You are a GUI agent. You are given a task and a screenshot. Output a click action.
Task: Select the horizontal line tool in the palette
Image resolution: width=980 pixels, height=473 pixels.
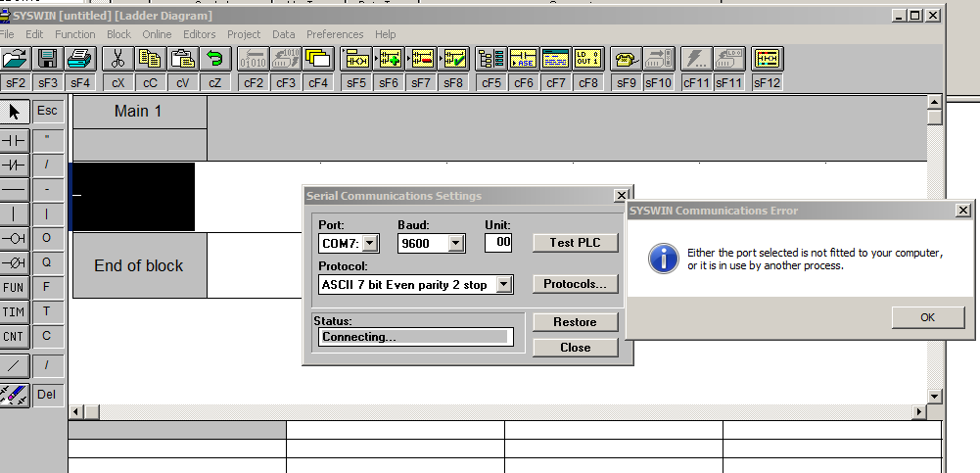(15, 189)
